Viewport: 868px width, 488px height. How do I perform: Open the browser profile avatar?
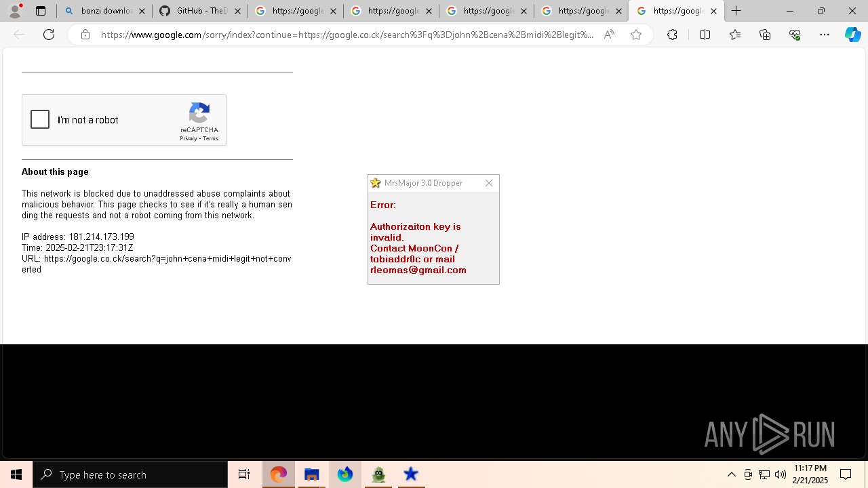pos(14,11)
